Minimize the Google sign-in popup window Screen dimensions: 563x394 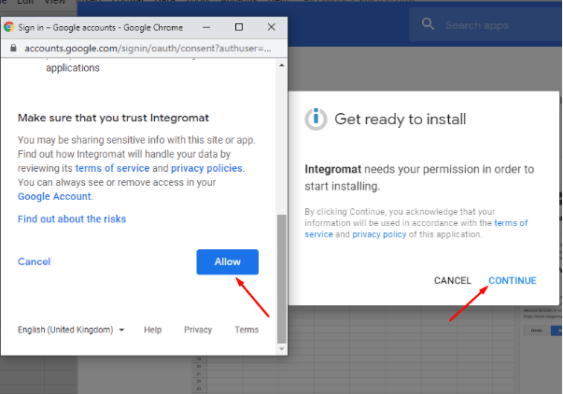pos(206,27)
